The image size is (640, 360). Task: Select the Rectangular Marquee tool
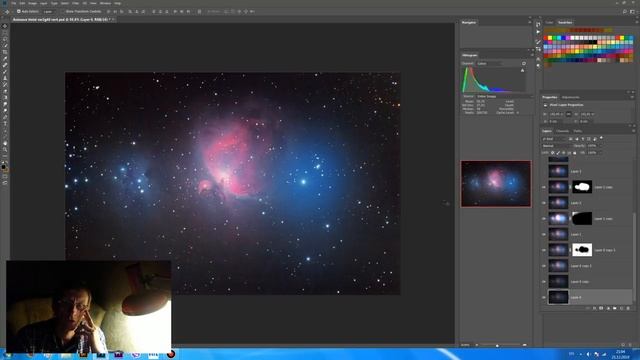(5, 33)
